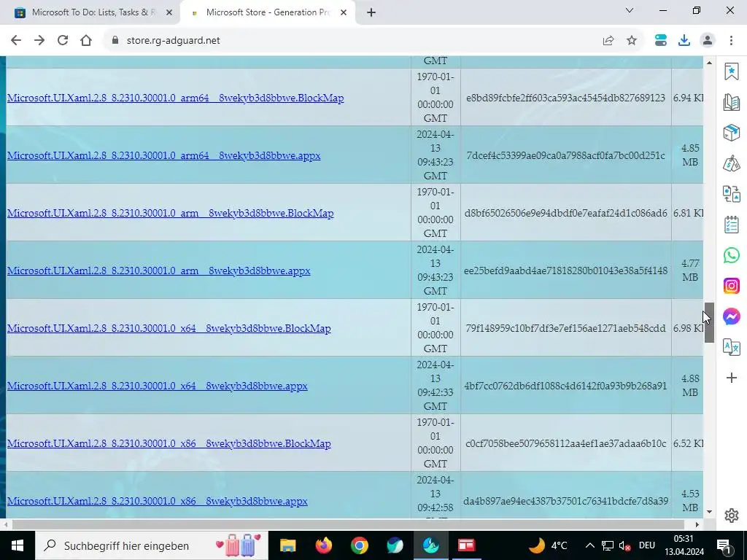
Task: Open the bookmarks sidebar panel
Action: coord(731,71)
